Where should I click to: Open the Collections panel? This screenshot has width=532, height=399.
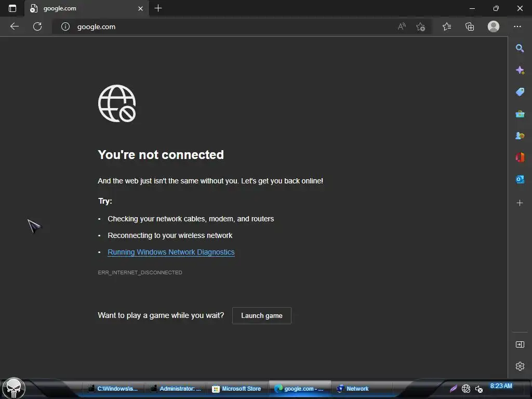(470, 26)
